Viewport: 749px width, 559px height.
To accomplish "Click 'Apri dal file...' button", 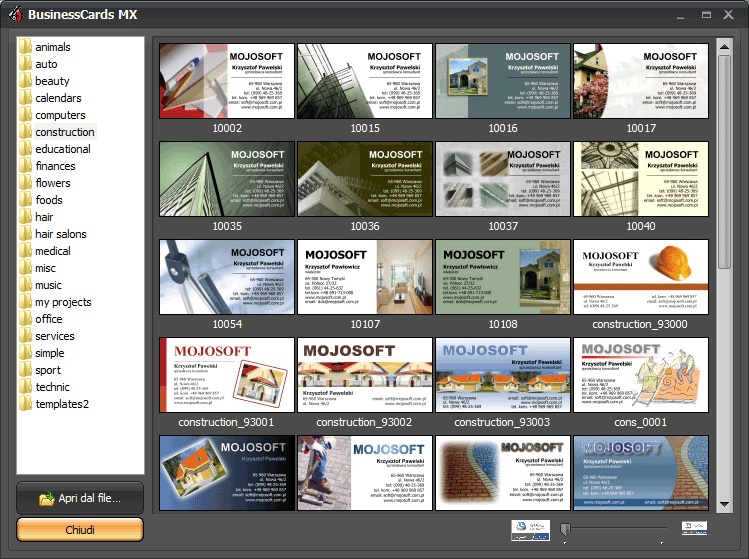I will click(x=80, y=498).
